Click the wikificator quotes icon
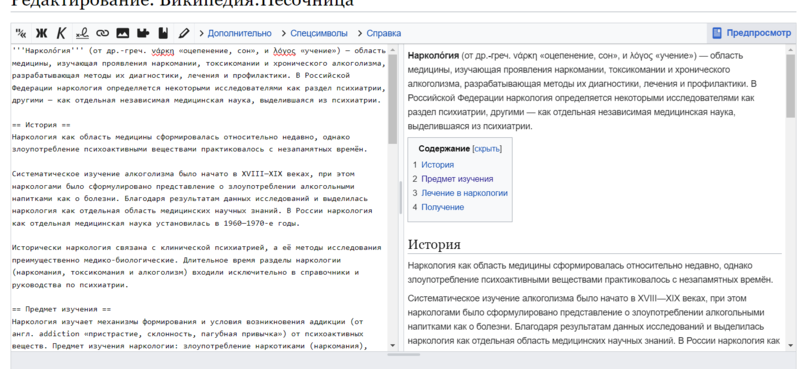Screen dimensions: 800x369 click(21, 33)
